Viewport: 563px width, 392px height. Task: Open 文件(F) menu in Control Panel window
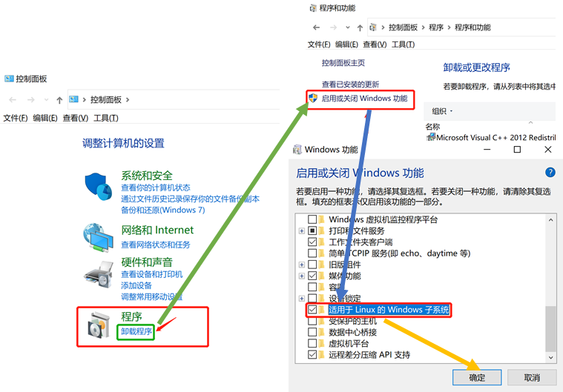tap(16, 118)
